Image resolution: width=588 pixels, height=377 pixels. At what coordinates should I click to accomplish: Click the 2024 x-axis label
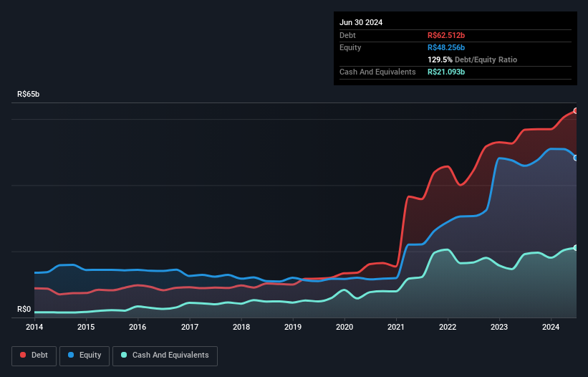pyautogui.click(x=551, y=327)
